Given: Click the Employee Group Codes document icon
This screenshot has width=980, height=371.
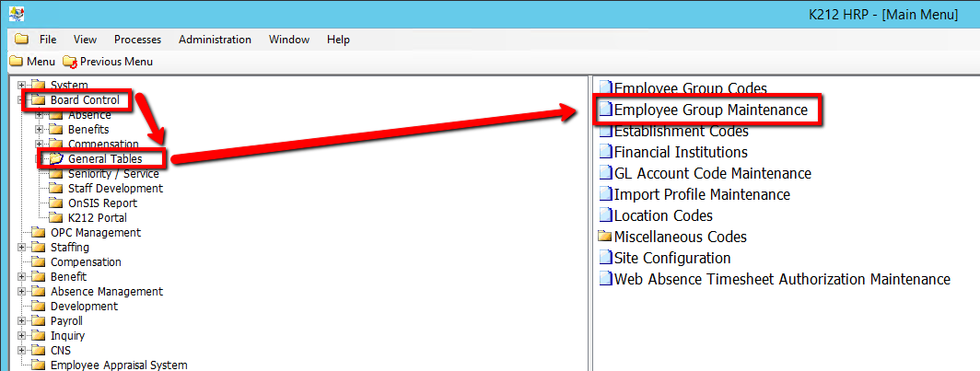Looking at the screenshot, I should click(605, 89).
